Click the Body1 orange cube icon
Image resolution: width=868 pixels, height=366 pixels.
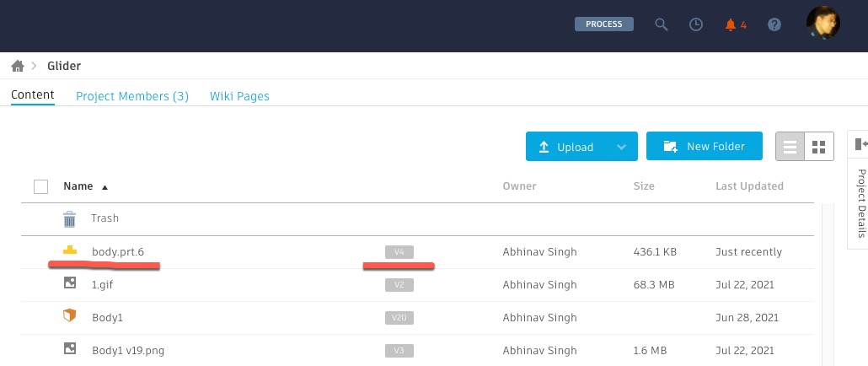[x=69, y=316]
